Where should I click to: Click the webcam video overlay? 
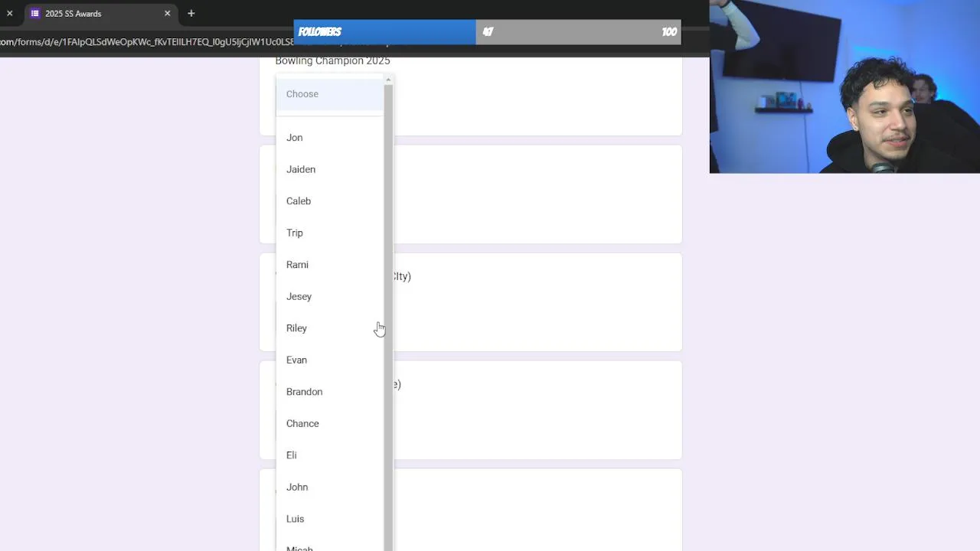pyautogui.click(x=844, y=86)
